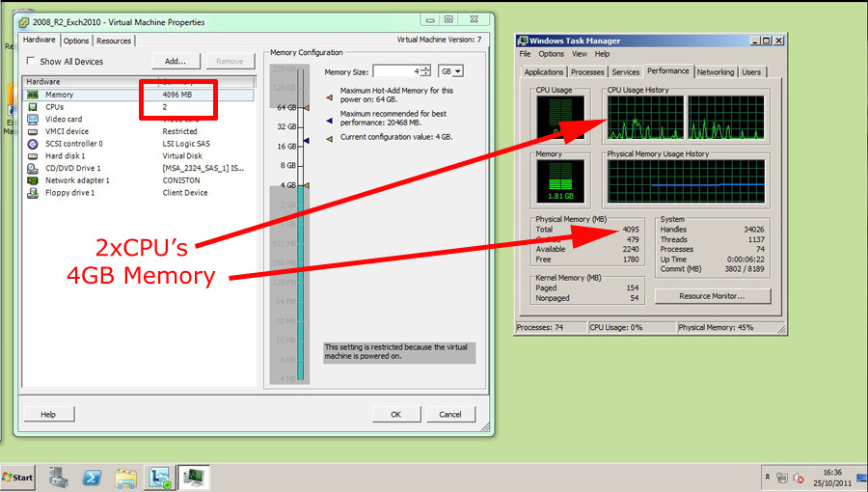Open Resource Monitor from Task Manager
Image resolution: width=868 pixels, height=492 pixels.
[x=712, y=296]
